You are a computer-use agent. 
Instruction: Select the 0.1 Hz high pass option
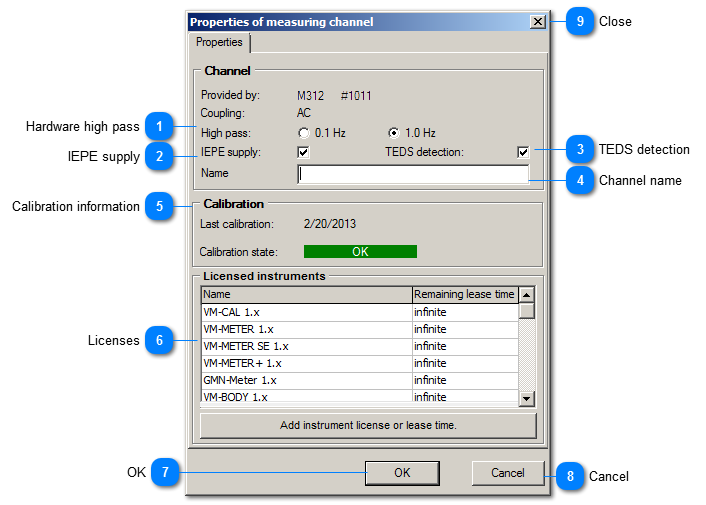304,133
